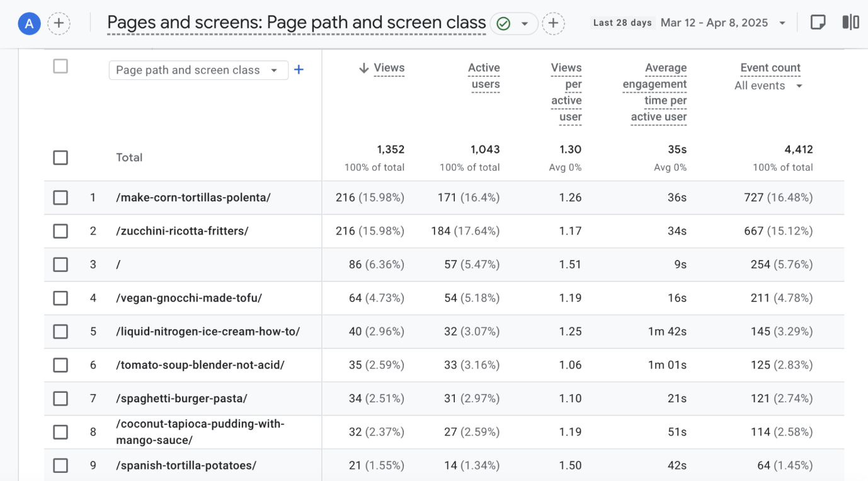Tick the select-all checkbox in the table header
The image size is (868, 481).
click(x=60, y=66)
